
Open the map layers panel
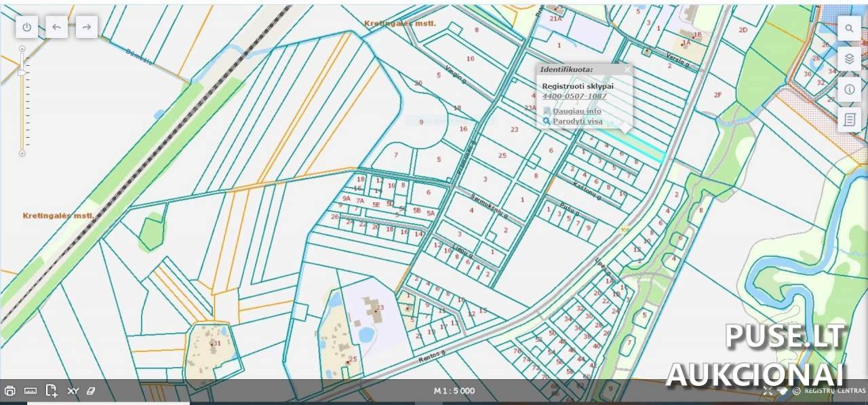(x=849, y=59)
